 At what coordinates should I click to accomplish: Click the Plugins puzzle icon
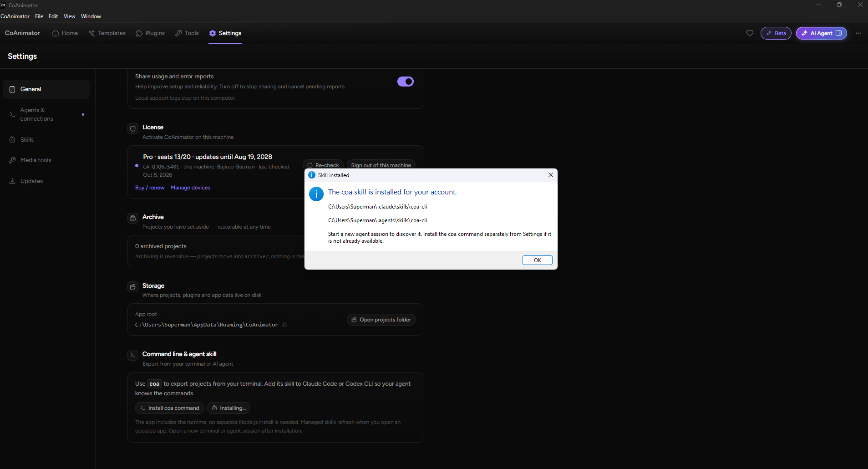tap(139, 33)
